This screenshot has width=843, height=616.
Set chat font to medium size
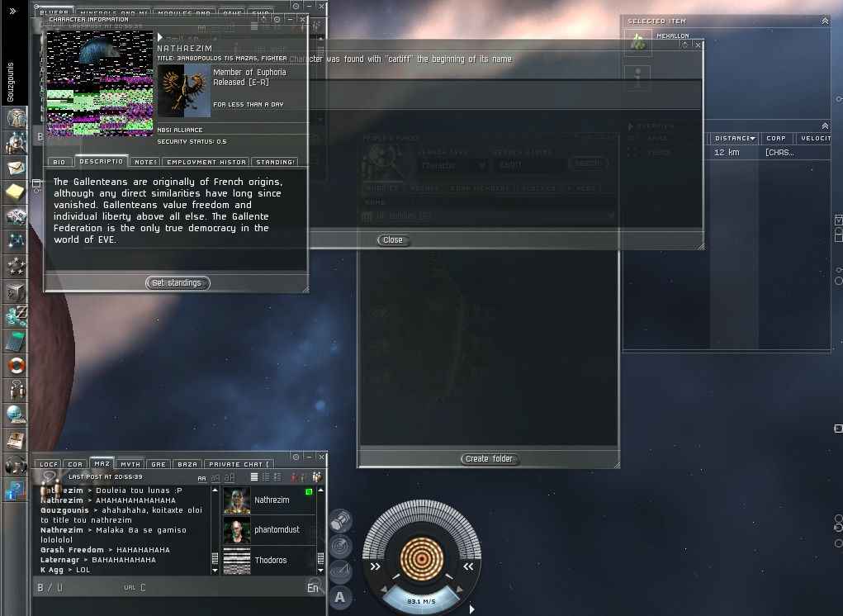coord(215,477)
